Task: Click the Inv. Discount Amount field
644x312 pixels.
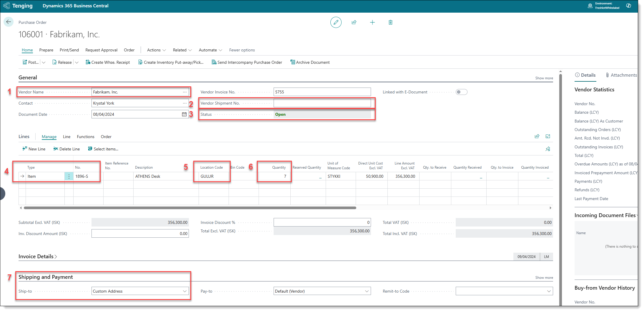Action: (140, 234)
